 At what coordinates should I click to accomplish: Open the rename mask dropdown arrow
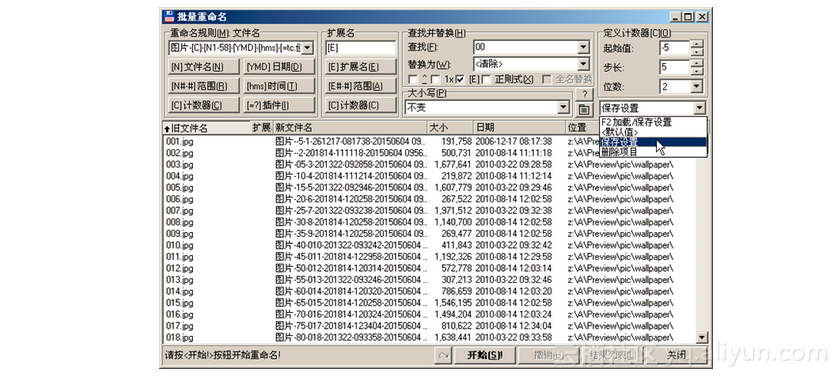[x=307, y=48]
